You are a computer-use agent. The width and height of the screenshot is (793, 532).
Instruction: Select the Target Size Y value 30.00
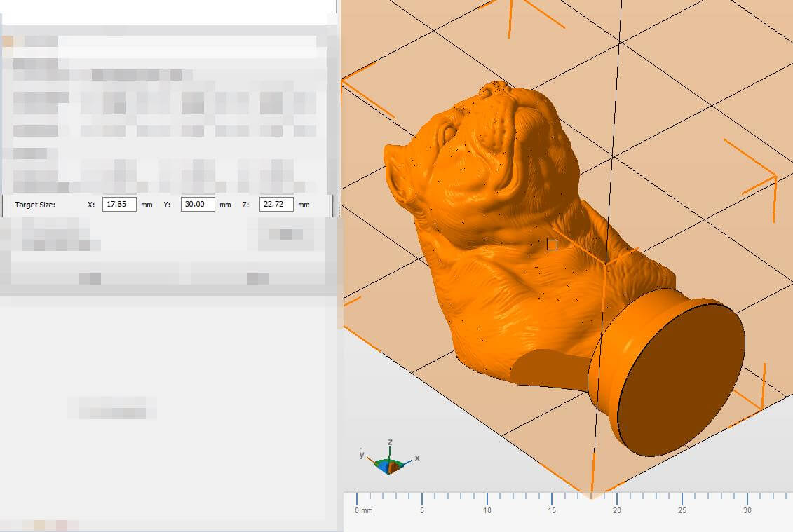[197, 205]
